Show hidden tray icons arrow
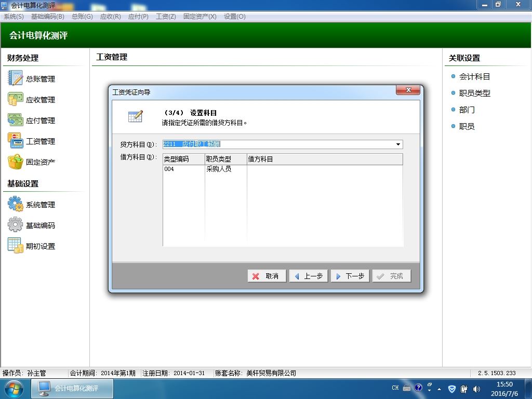Image resolution: width=532 pixels, height=399 pixels. pyautogui.click(x=440, y=389)
